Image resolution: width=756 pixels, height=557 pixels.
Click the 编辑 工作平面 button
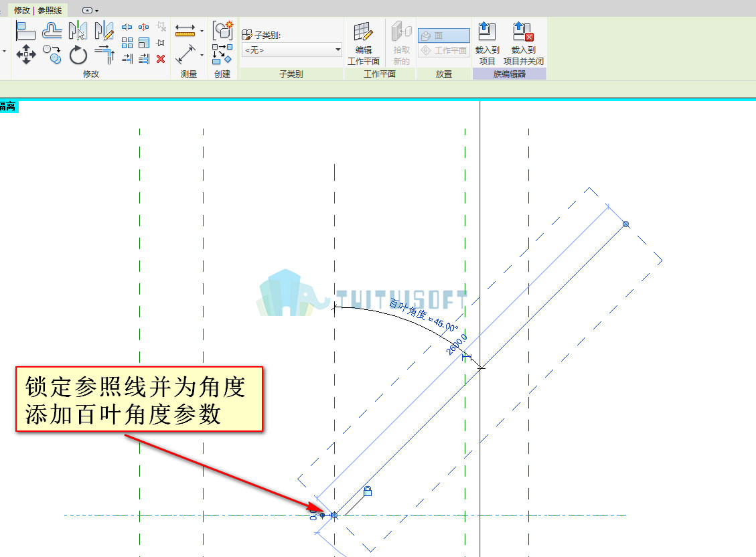[x=364, y=44]
